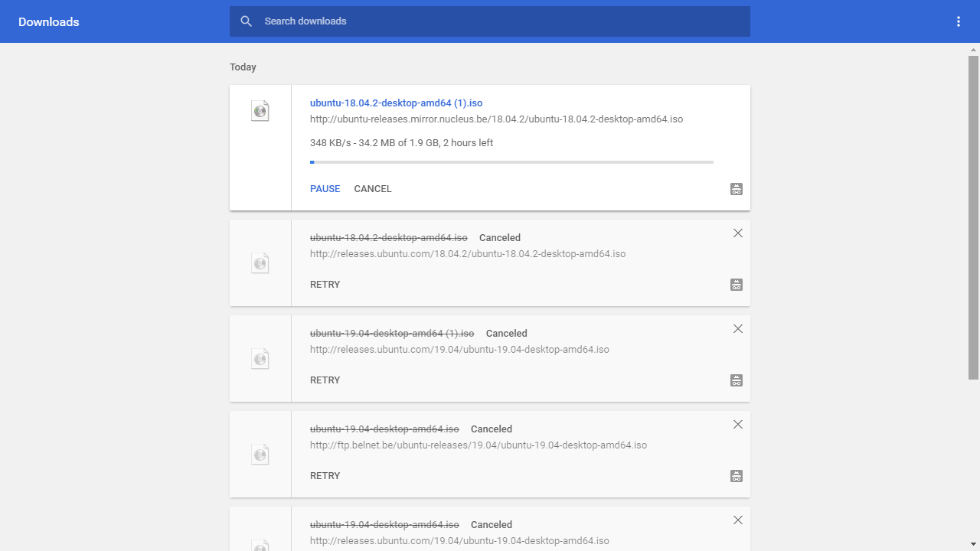980x551 pixels.
Task: Click the magnifier icon in search bar
Action: [246, 21]
